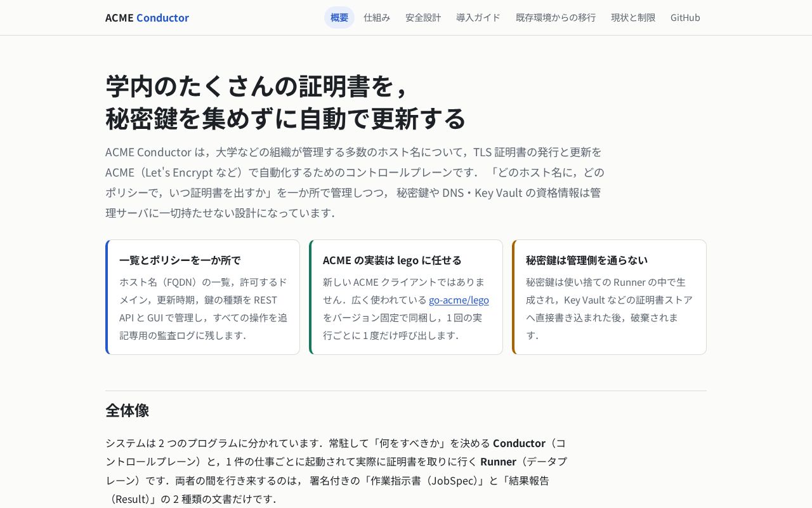Select the 概要 navigation tab
Screen dimensions: 812x508
pyautogui.click(x=339, y=18)
